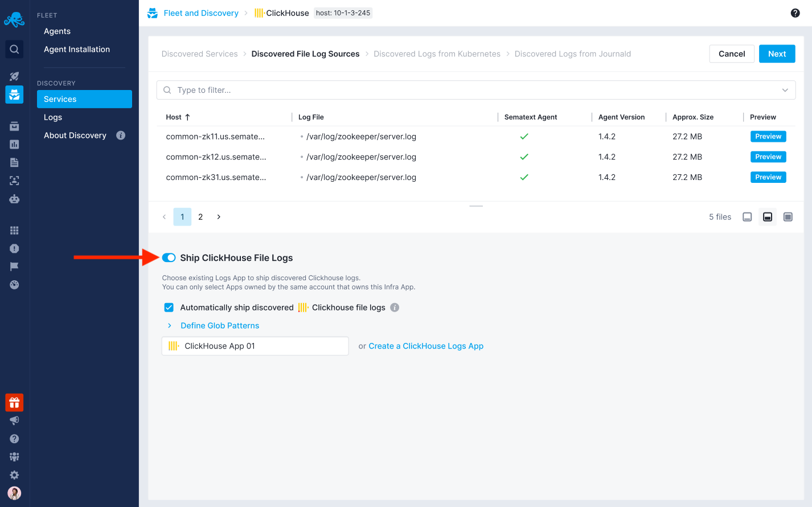Select the full panel layout icon
Image resolution: width=812 pixels, height=507 pixels.
click(x=788, y=217)
